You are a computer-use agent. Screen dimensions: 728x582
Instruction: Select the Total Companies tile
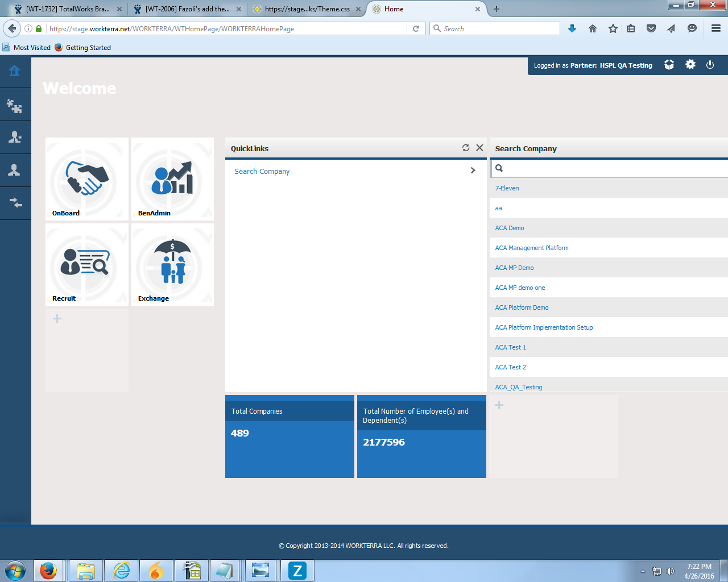click(289, 436)
